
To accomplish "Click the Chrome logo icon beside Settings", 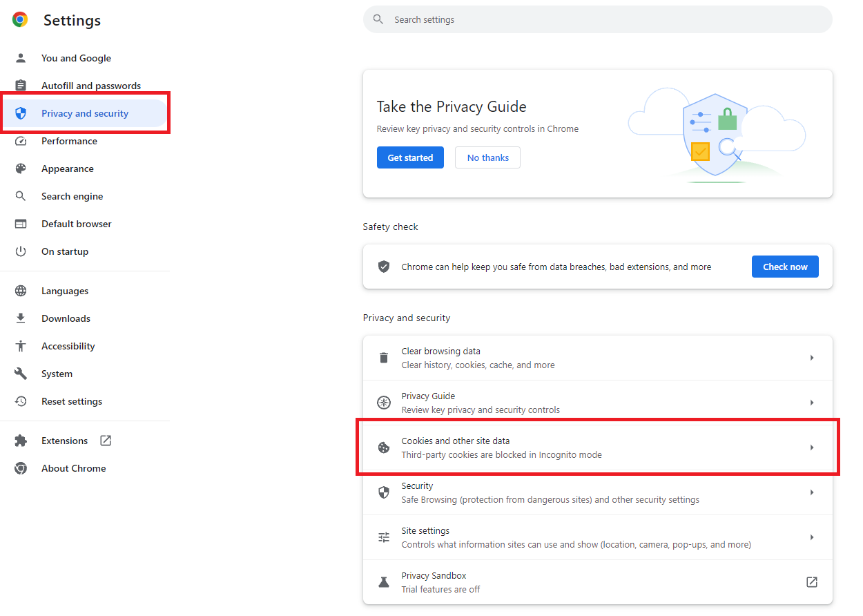I will click(x=20, y=20).
